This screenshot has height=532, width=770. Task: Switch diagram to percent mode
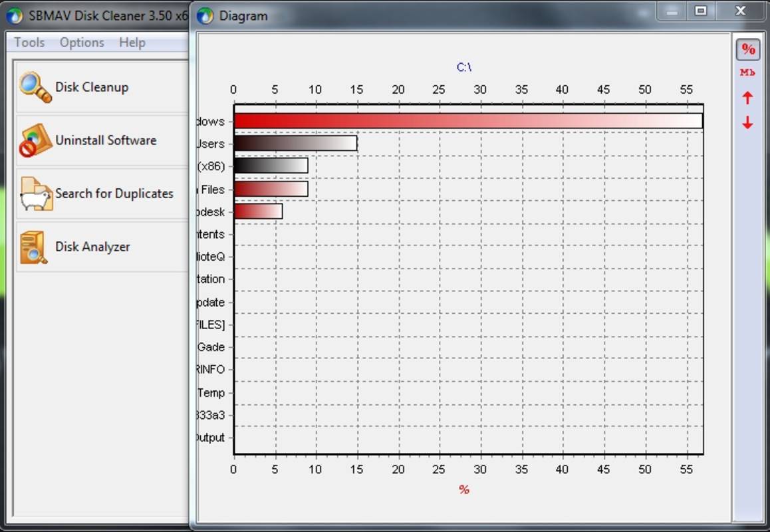coord(748,50)
